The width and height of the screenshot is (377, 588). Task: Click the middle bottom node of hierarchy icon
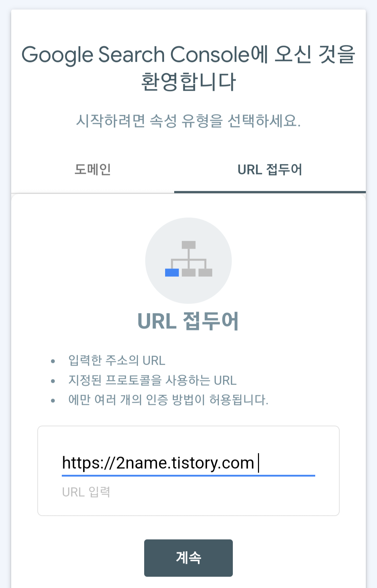[x=188, y=273]
